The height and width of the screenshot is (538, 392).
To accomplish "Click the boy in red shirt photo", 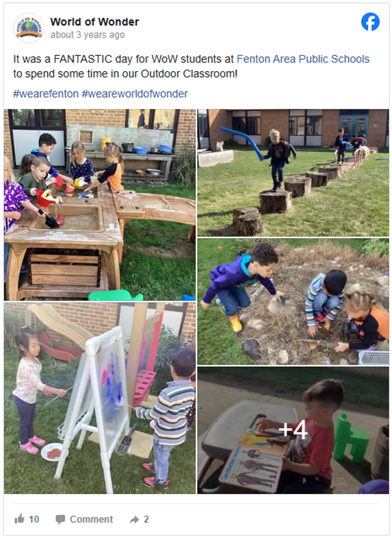I will [293, 430].
